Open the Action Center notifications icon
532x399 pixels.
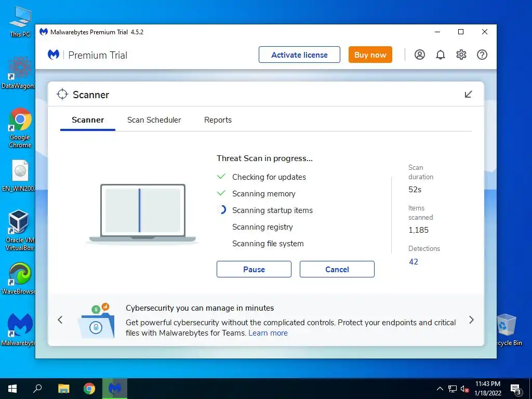(516, 389)
